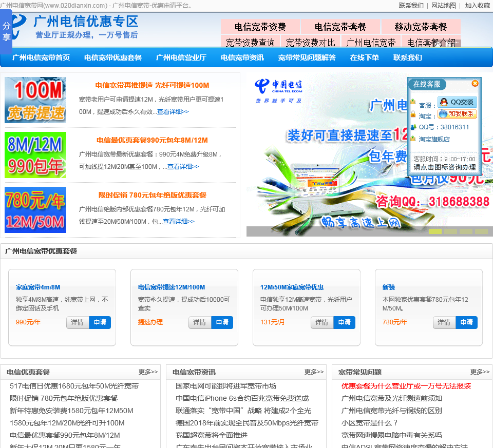Screen dimensions: 493x448
Task: Open 电信宽带资讯 navigation item
Action: click(x=242, y=57)
